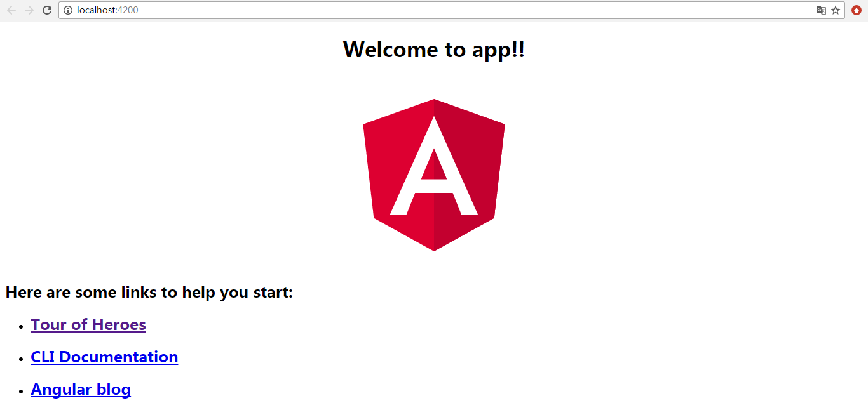Open the Tour of Heroes link
Screen dimensions: 868x410
coord(88,324)
